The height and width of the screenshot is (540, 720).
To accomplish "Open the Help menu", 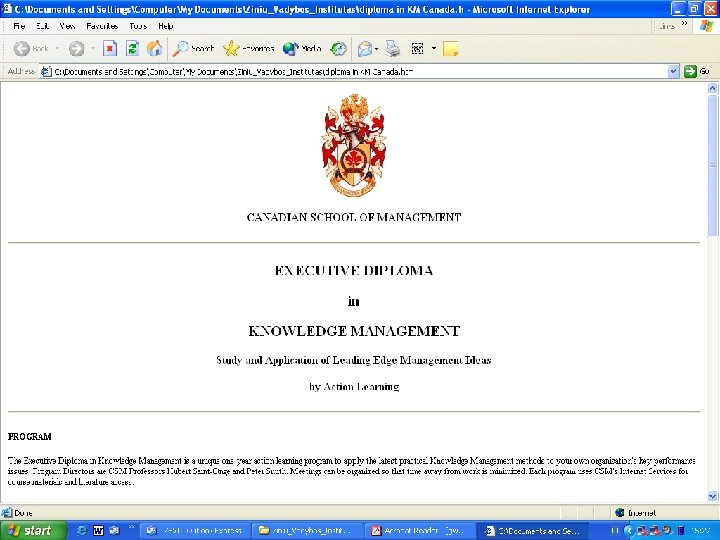I will [165, 26].
